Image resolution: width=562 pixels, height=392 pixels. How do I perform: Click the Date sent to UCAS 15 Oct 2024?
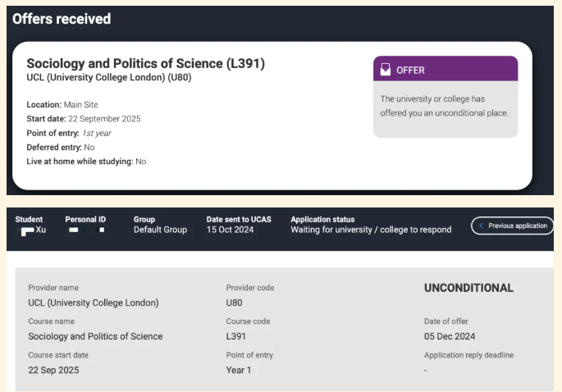[230, 230]
